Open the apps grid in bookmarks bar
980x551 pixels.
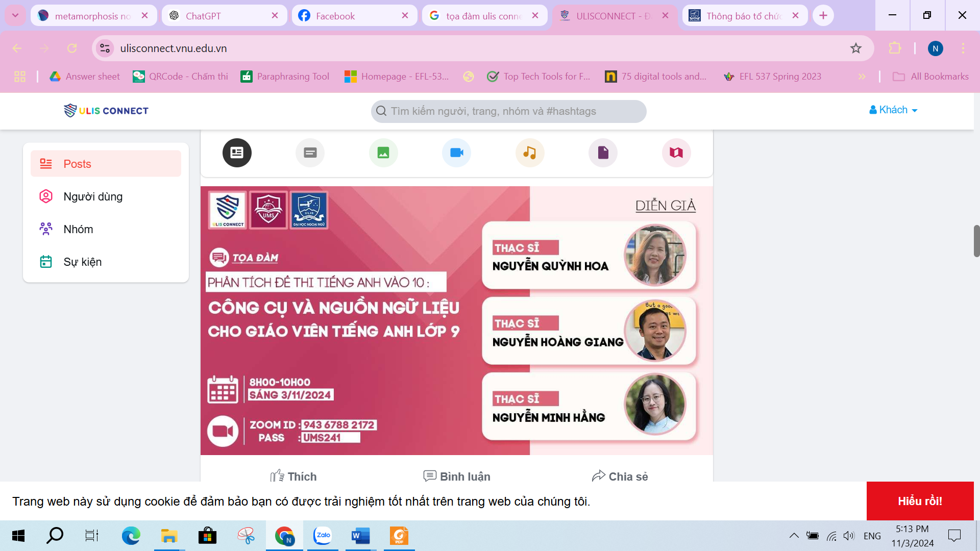(x=20, y=77)
